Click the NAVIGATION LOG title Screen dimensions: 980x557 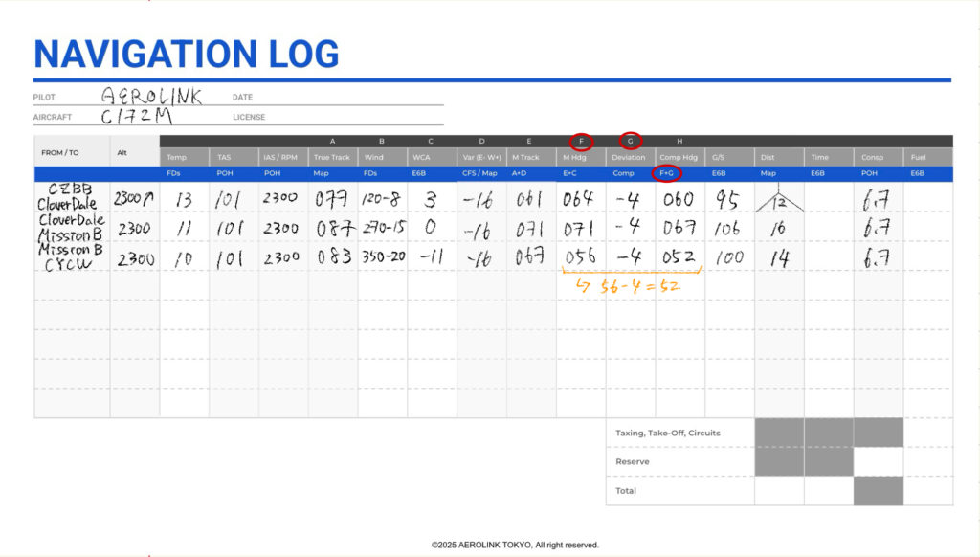187,54
